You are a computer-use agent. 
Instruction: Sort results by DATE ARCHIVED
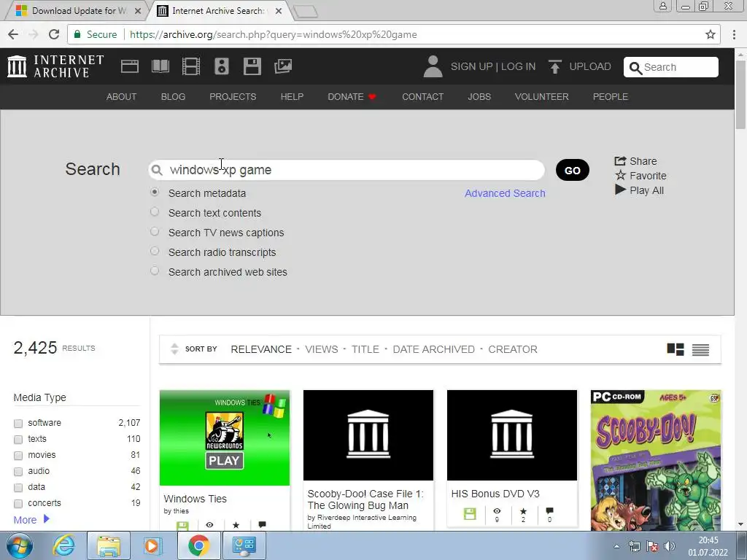[433, 349]
